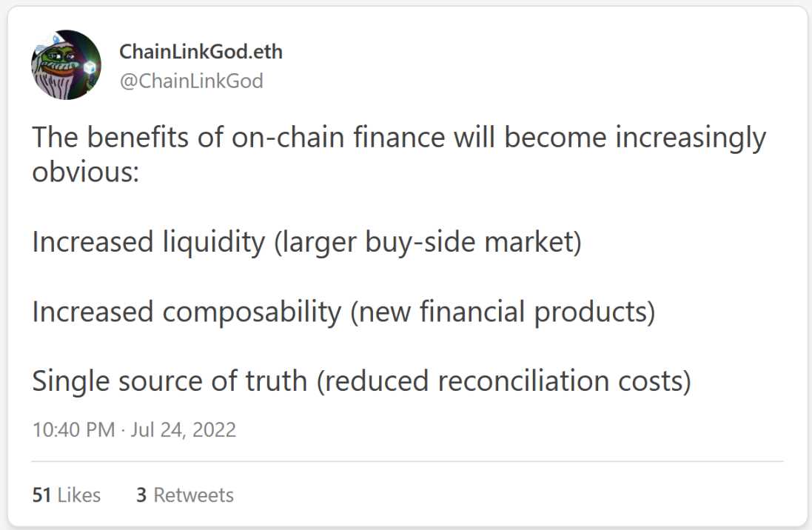Click the word "Retweets"
This screenshot has height=530, width=812.
pos(193,494)
